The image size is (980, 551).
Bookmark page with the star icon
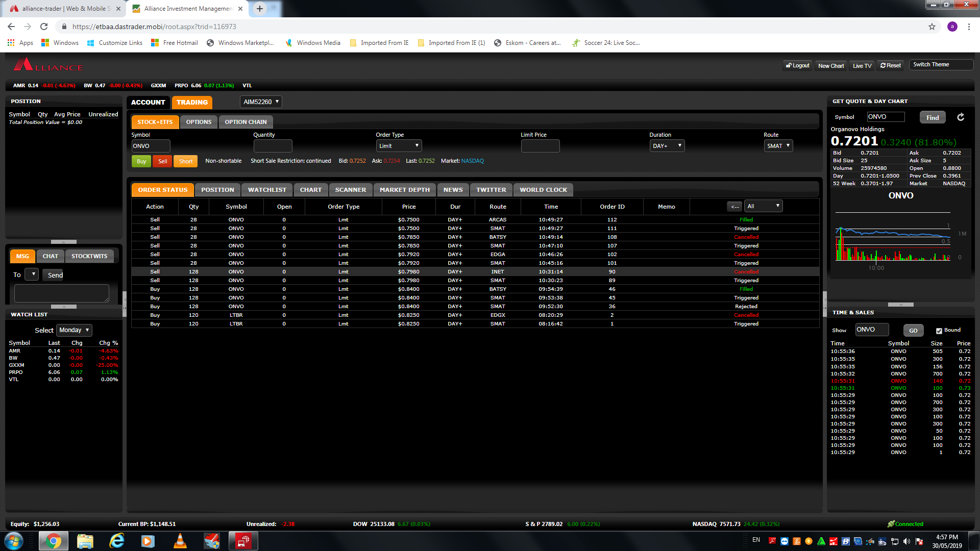932,27
